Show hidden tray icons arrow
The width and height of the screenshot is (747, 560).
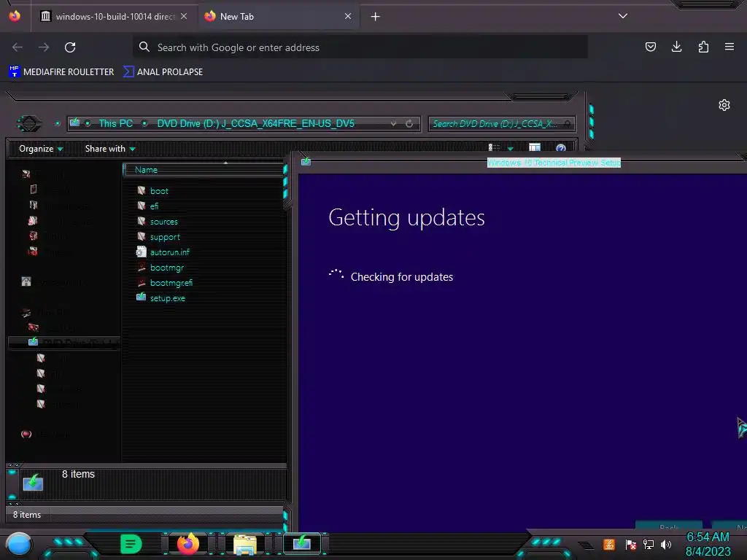pos(586,545)
